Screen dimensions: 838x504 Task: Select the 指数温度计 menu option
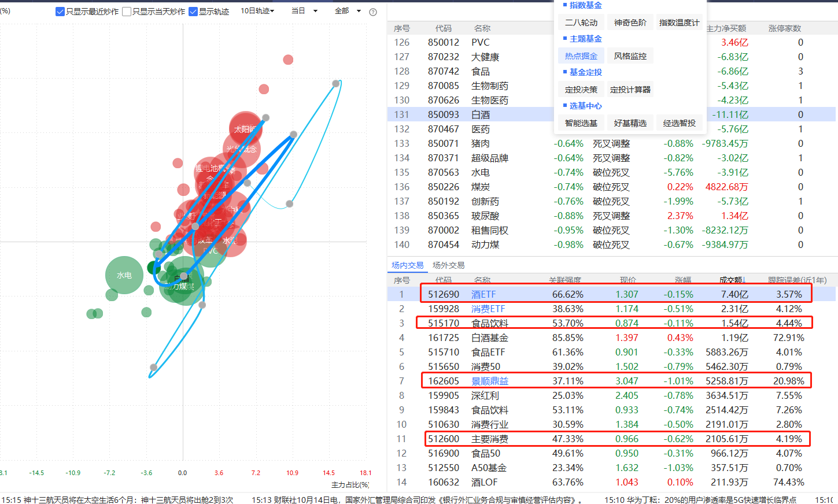(x=679, y=23)
